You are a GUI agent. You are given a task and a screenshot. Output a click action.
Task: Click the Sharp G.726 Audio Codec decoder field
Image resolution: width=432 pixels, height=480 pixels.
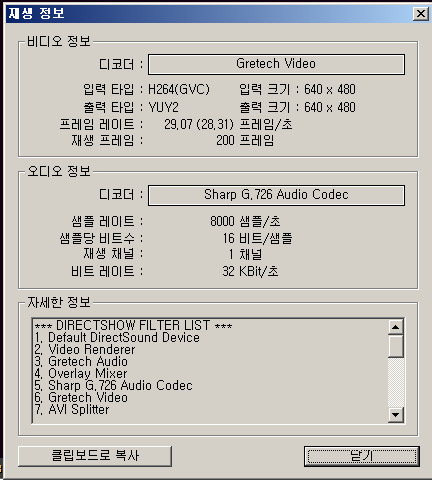[276, 195]
